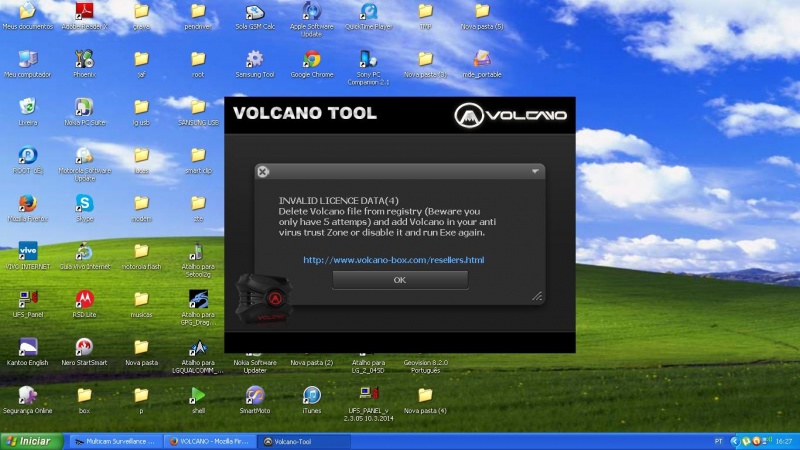The width and height of the screenshot is (800, 450).
Task: Close the invalid licence dialog with X
Action: [x=263, y=171]
